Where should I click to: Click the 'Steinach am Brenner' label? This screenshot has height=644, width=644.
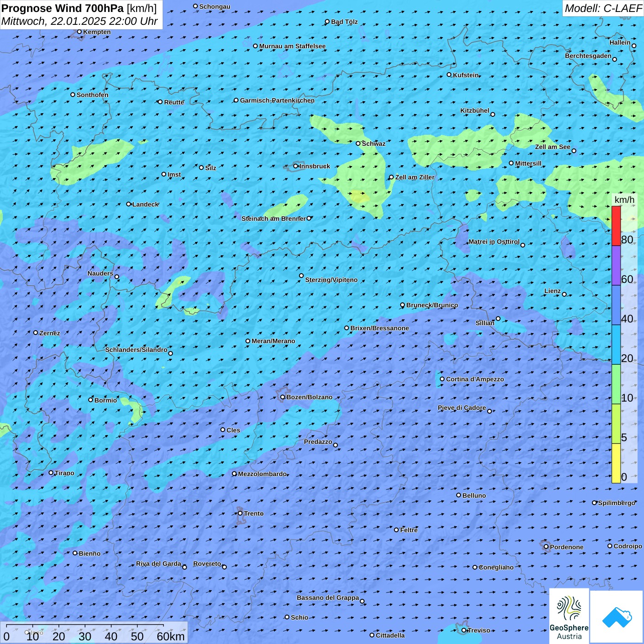click(x=274, y=218)
